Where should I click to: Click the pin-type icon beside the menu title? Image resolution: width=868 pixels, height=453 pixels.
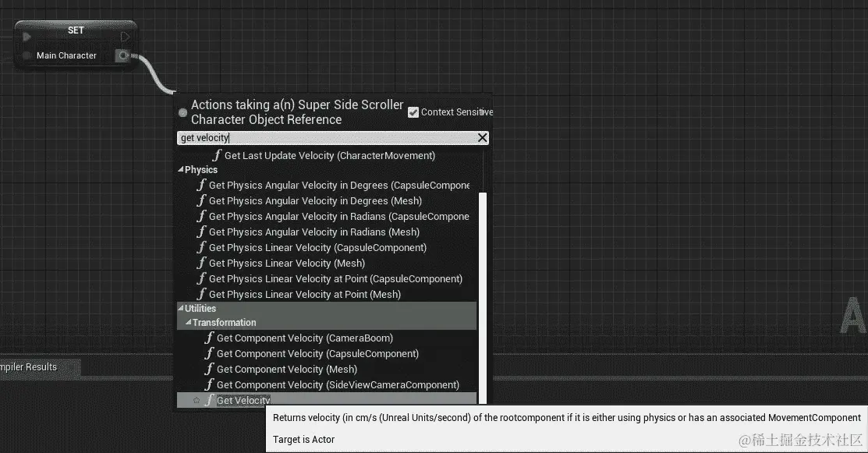coord(182,112)
